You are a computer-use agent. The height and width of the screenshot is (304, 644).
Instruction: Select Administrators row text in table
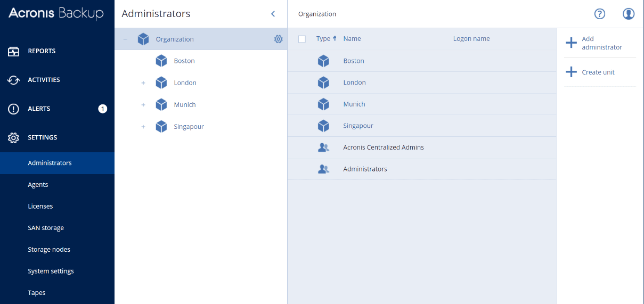click(x=365, y=169)
